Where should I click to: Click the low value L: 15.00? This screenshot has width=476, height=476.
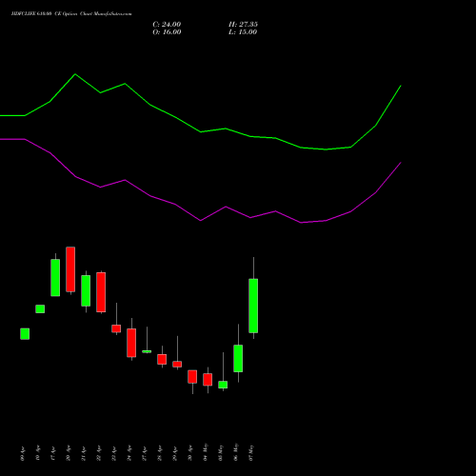tap(243, 31)
